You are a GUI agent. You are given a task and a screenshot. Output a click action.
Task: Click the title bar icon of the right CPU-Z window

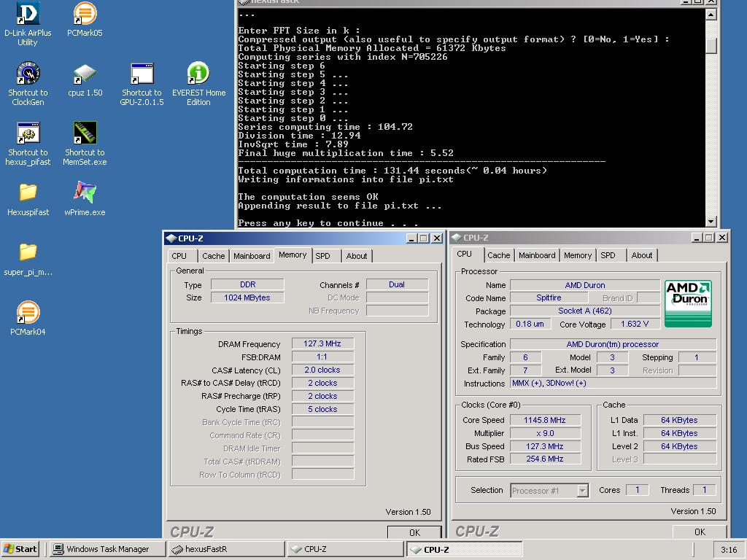457,237
